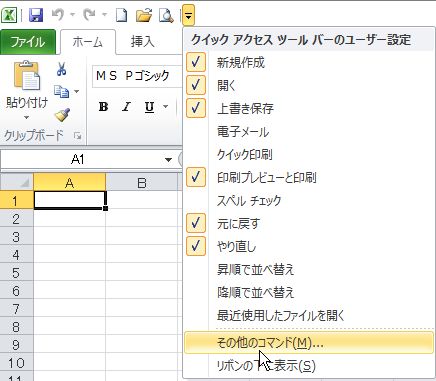Image resolution: width=436 pixels, height=381 pixels.
Task: Choose リボンの下に表示(S) menu item
Action: coord(309,366)
